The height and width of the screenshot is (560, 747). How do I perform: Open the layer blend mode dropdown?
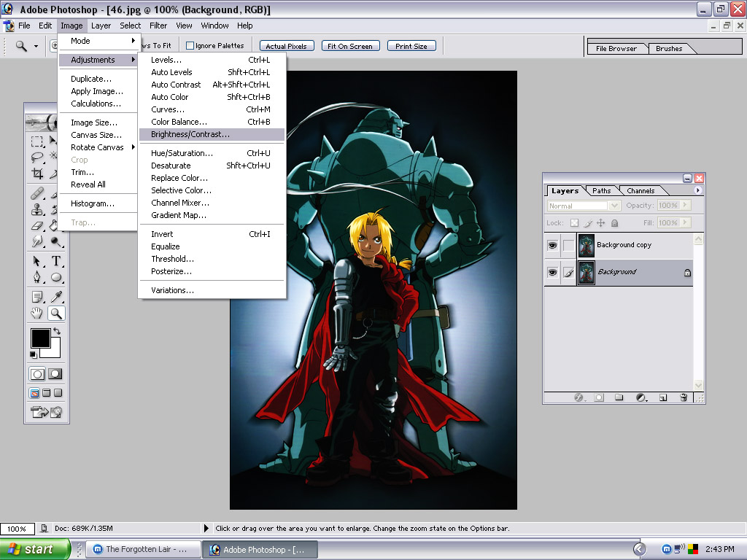614,206
